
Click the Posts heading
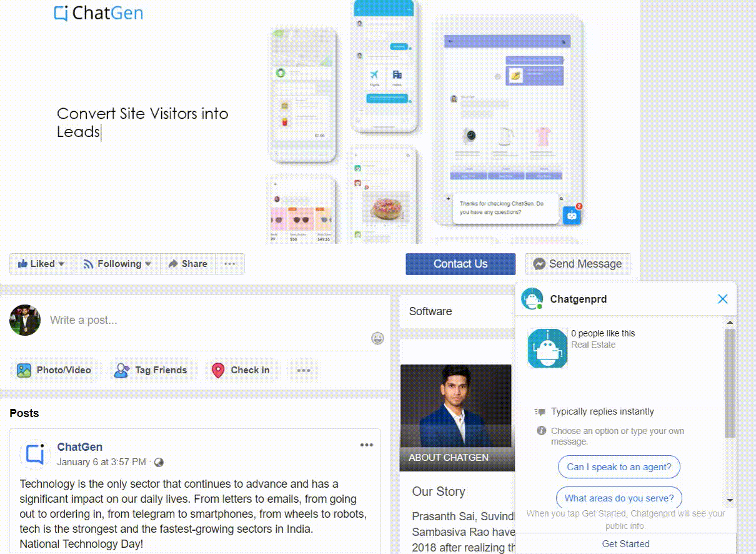pos(24,413)
